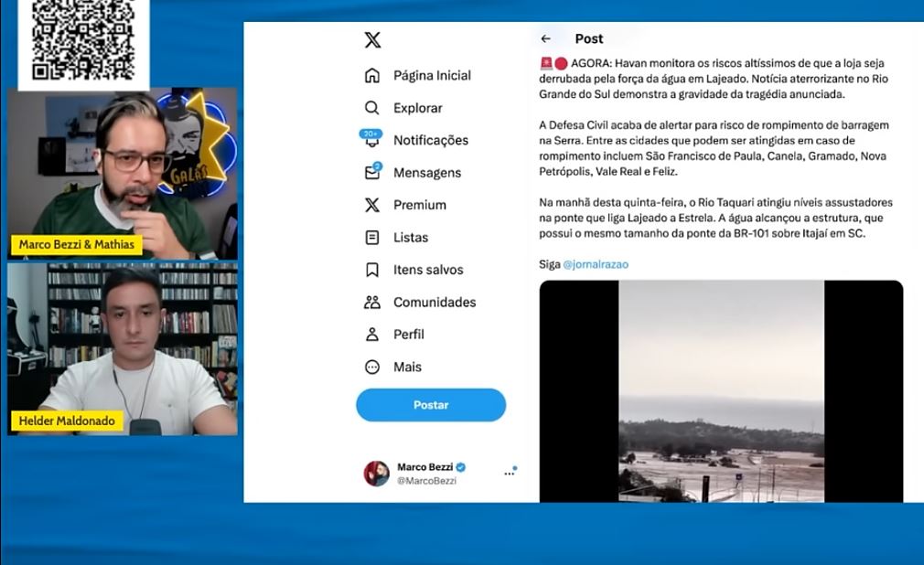Open the Listas icon

(x=371, y=238)
